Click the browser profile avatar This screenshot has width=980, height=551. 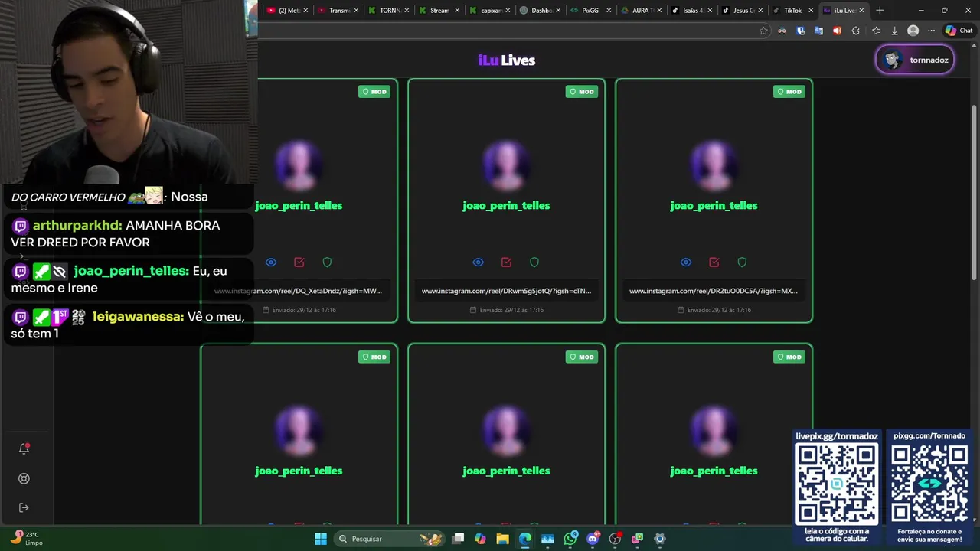click(913, 31)
